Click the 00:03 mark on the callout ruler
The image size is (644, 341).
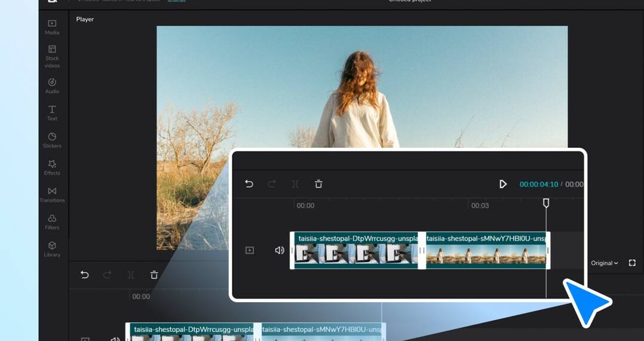[480, 205]
